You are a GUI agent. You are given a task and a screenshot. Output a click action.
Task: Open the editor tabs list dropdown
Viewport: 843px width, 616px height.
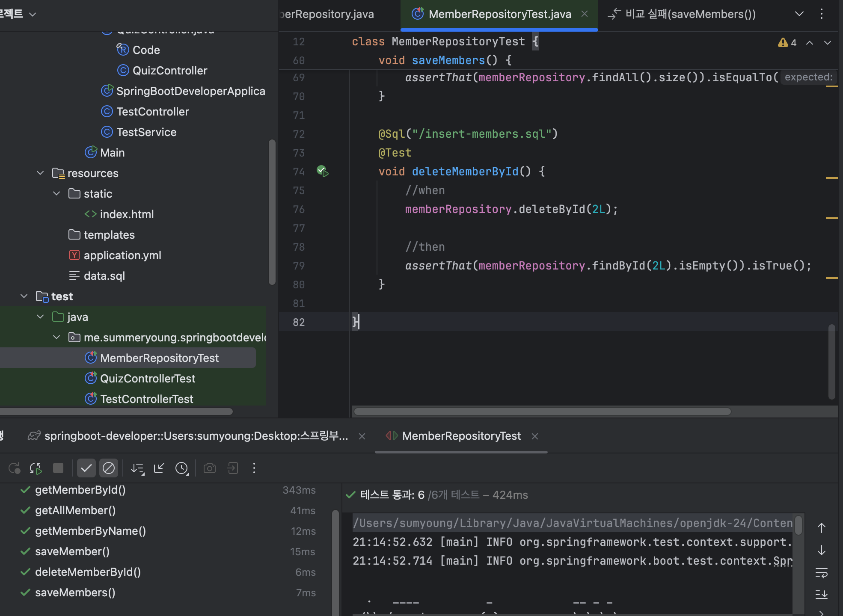799,14
